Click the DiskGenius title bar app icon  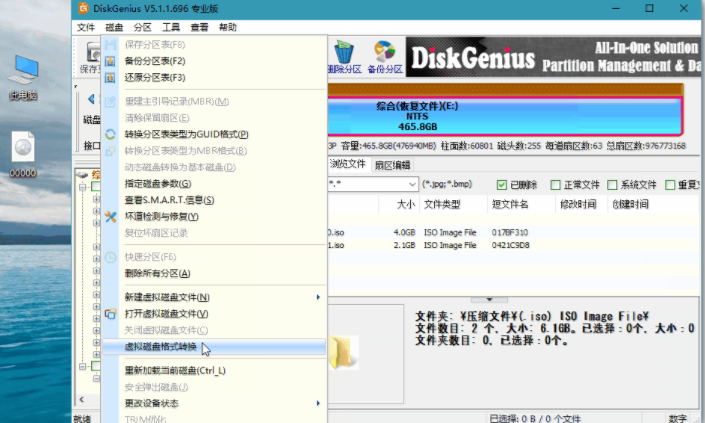tap(83, 8)
